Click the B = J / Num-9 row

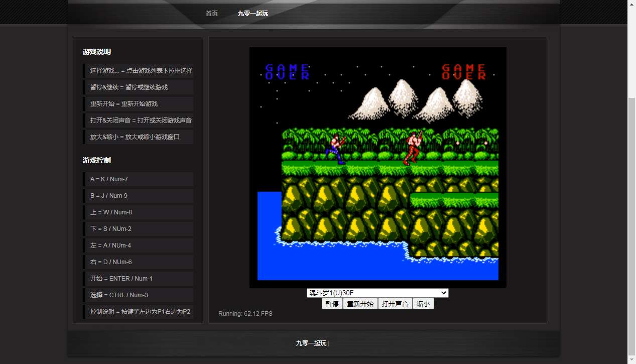(x=138, y=196)
